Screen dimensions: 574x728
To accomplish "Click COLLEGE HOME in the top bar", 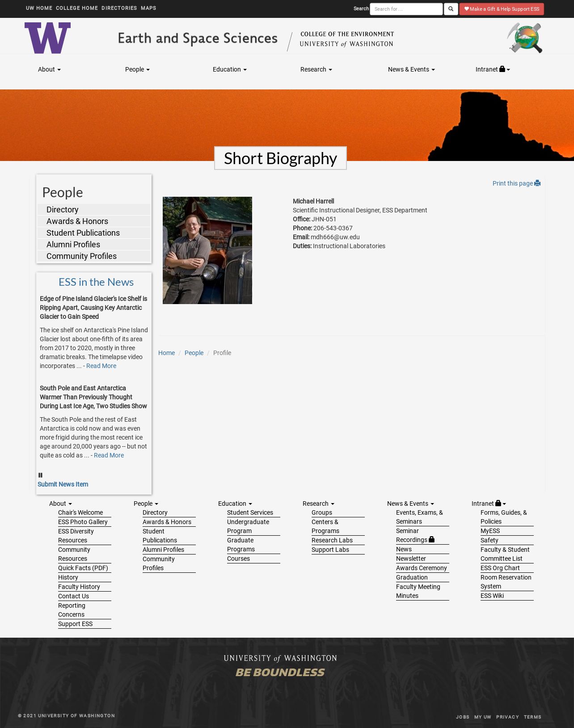I will [x=77, y=8].
